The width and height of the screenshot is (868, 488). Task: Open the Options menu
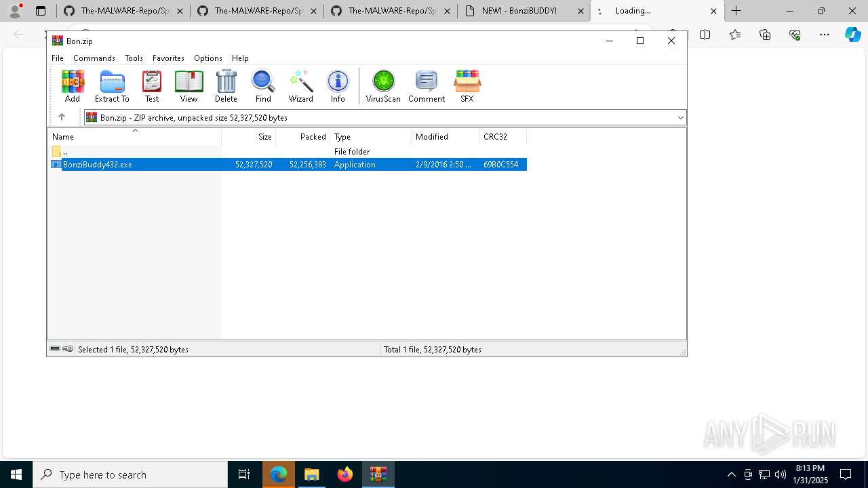pyautogui.click(x=208, y=58)
